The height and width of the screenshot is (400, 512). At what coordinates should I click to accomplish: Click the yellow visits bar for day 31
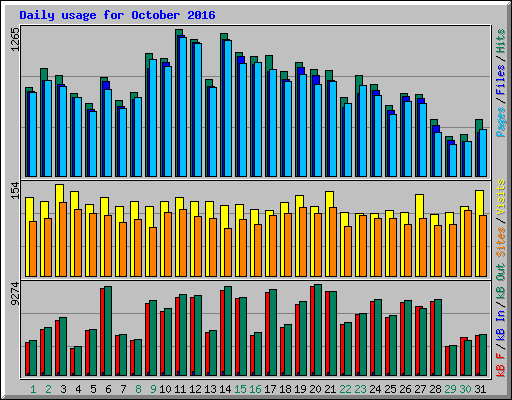point(478,233)
